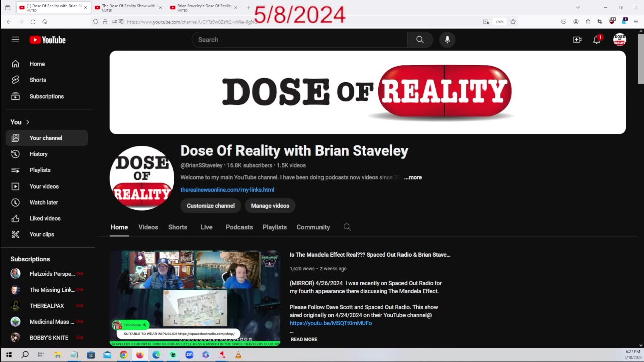The height and width of the screenshot is (362, 644).
Task: Click the channel profile picture
Action: tap(142, 178)
